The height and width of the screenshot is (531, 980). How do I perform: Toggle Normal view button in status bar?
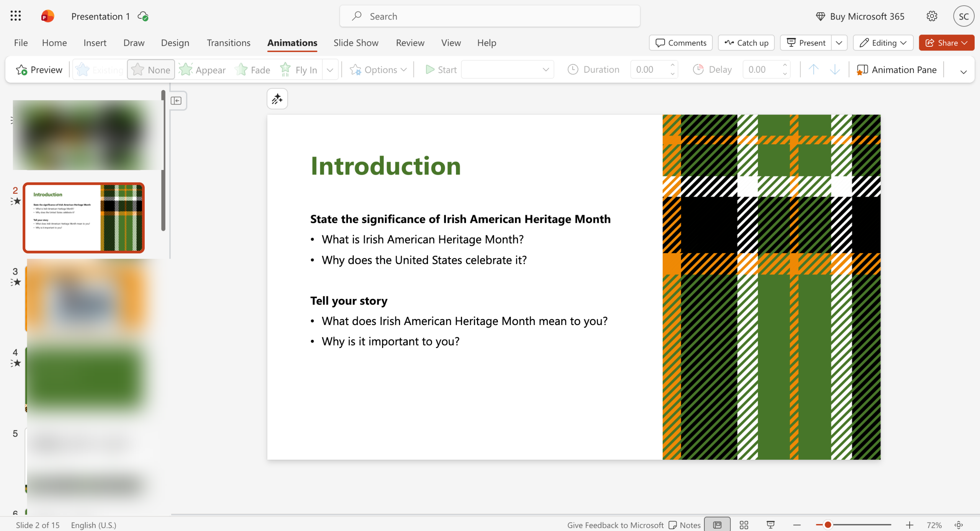tap(717, 525)
